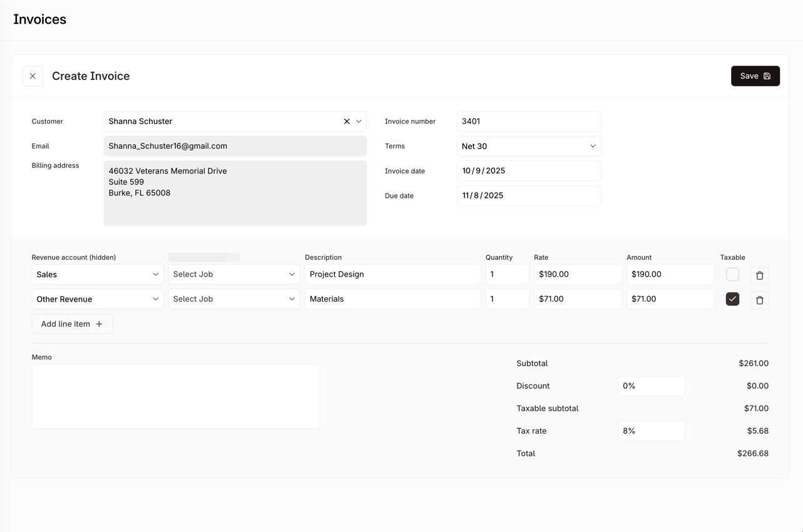The width and height of the screenshot is (803, 532).
Task: Edit the Discount percentage field
Action: [651, 386]
